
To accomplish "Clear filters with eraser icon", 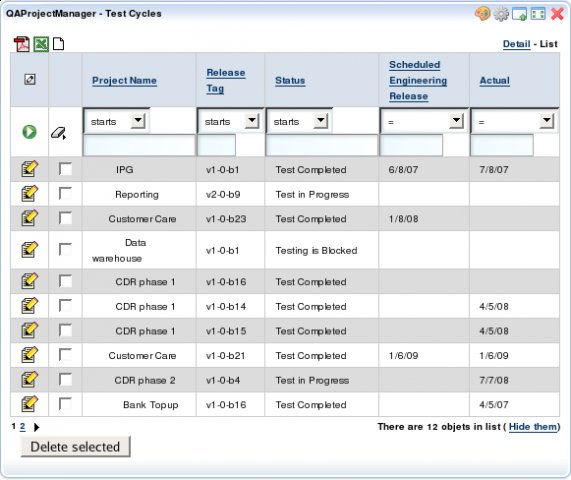I will pyautogui.click(x=58, y=133).
